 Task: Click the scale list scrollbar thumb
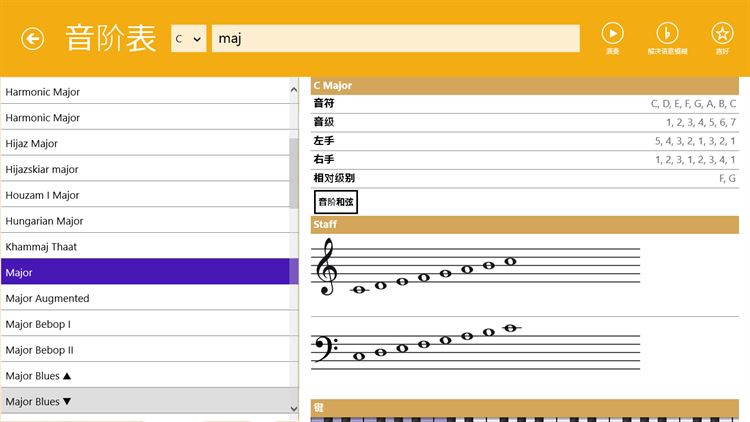coord(294,173)
